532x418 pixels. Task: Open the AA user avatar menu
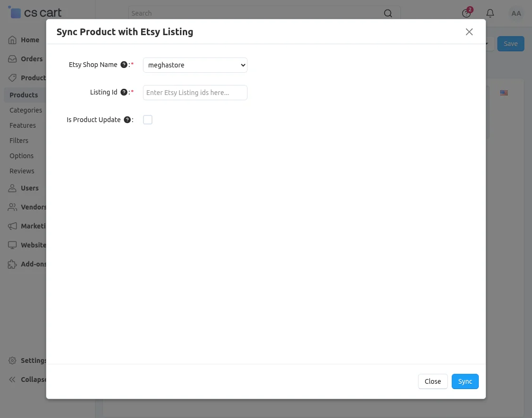516,14
